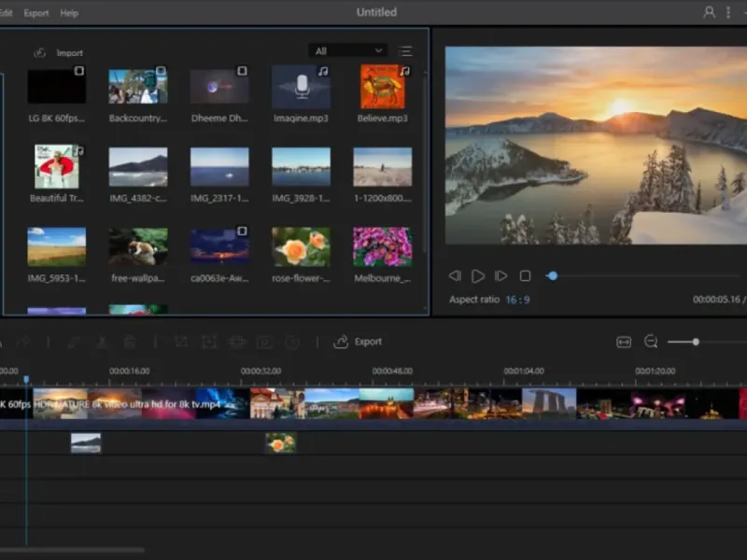Screen dimensions: 747x560
Task: Click the previous frame button
Action: [455, 276]
